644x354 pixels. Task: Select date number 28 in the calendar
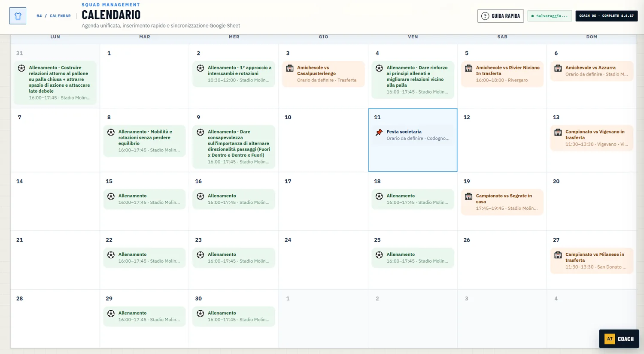(x=19, y=299)
